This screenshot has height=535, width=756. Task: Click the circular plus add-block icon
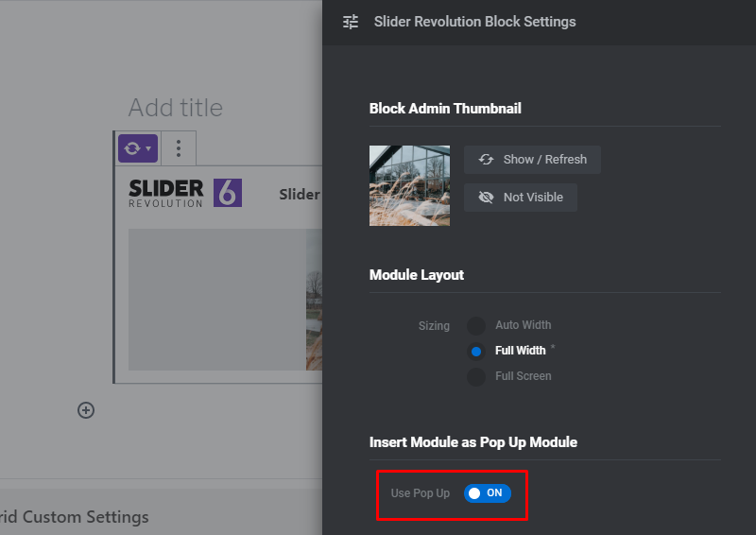(x=86, y=410)
